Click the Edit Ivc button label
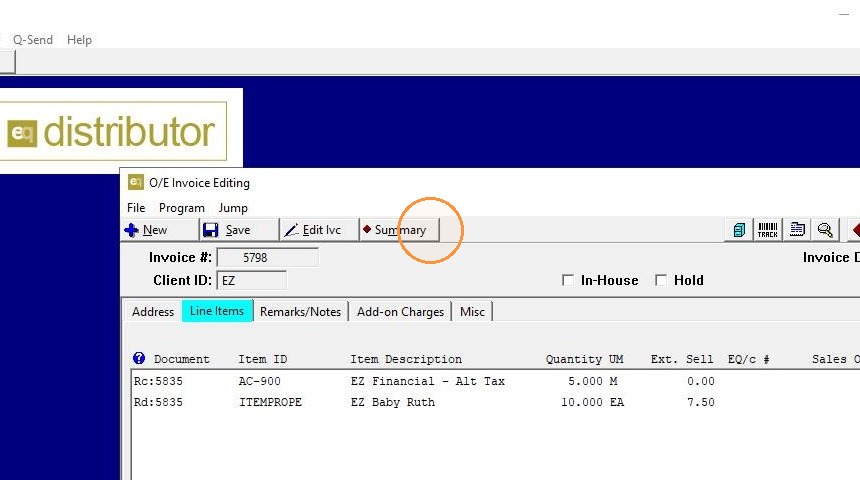Screen dimensions: 860x480 pos(321,230)
